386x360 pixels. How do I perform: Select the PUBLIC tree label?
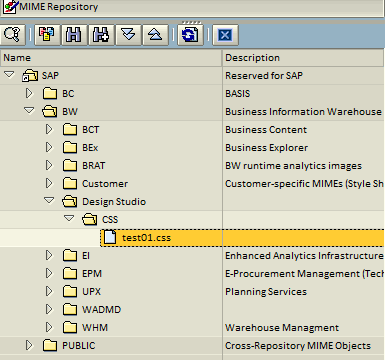point(79,346)
